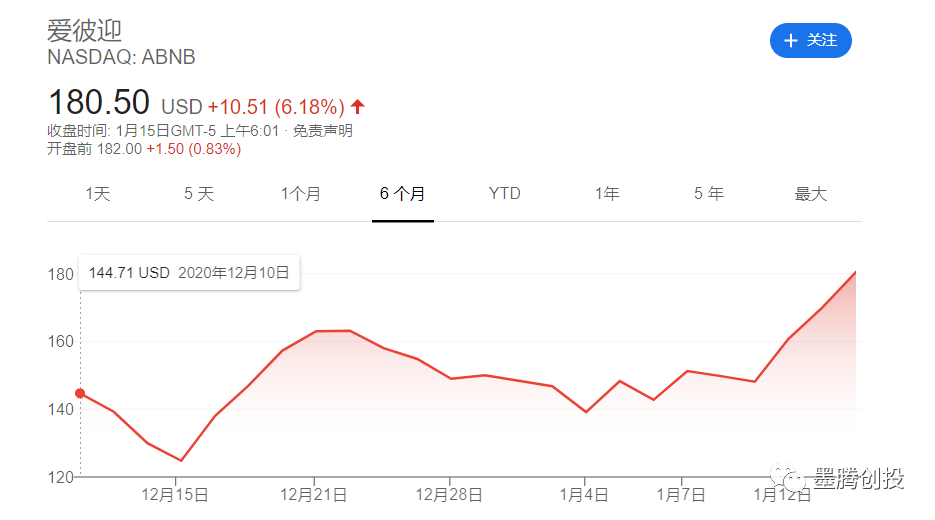This screenshot has height=520, width=935.
Task: Click the red data point marker on chart
Action: (x=80, y=393)
